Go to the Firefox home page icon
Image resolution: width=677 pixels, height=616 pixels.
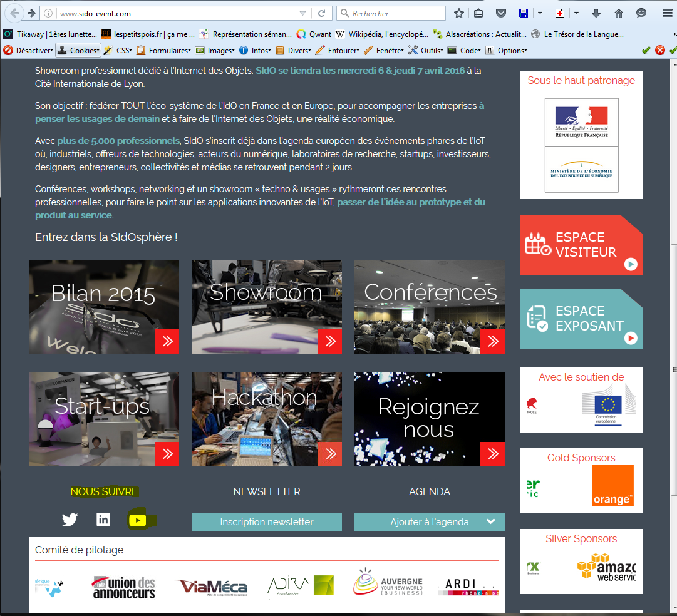(619, 13)
